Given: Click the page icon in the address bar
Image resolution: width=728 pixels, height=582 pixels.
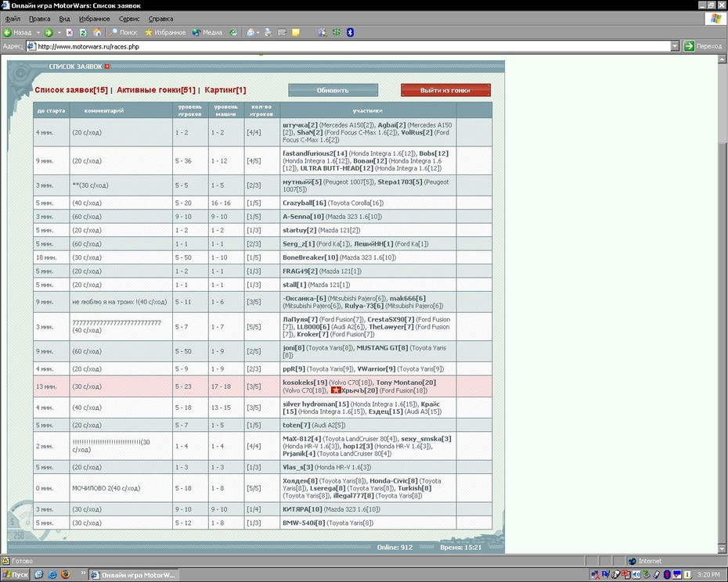Looking at the screenshot, I should pos(31,46).
